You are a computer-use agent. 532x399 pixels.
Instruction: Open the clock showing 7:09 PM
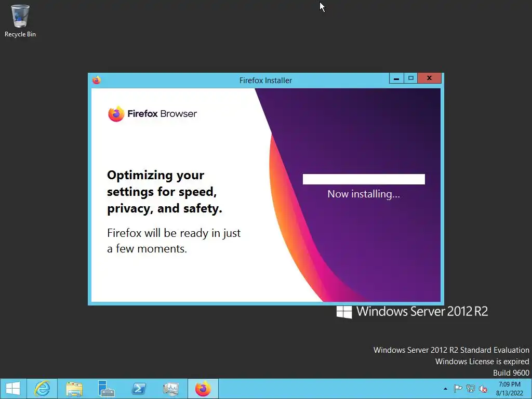[509, 384]
